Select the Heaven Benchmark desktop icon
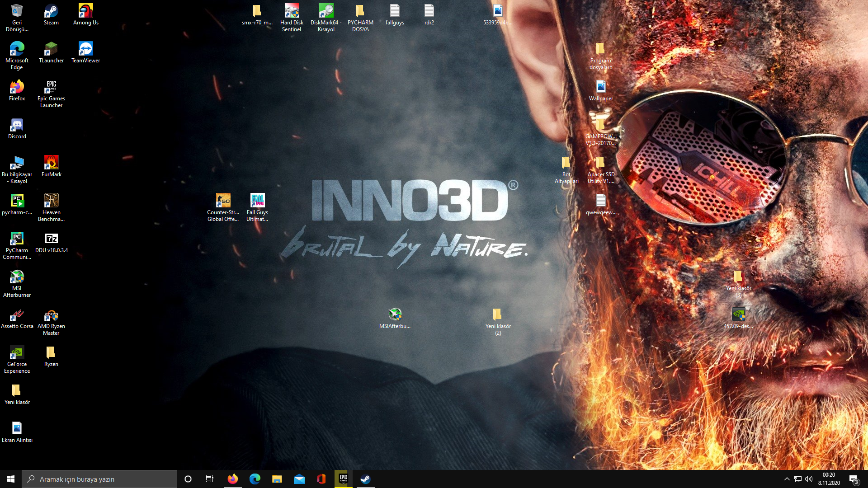Viewport: 868px width, 488px height. tap(51, 207)
